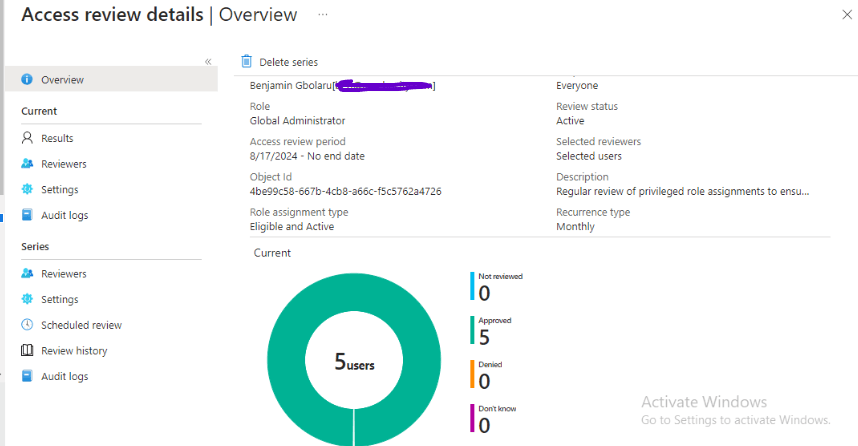Viewport: 858px width, 446px height.
Task: Open Settings label under Series section
Action: click(59, 300)
